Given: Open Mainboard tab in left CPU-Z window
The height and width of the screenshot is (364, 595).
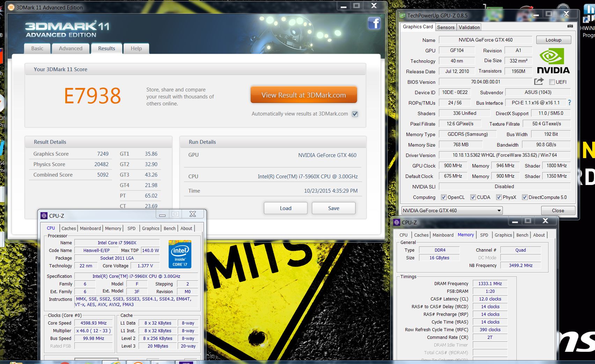Looking at the screenshot, I should click(x=90, y=228).
